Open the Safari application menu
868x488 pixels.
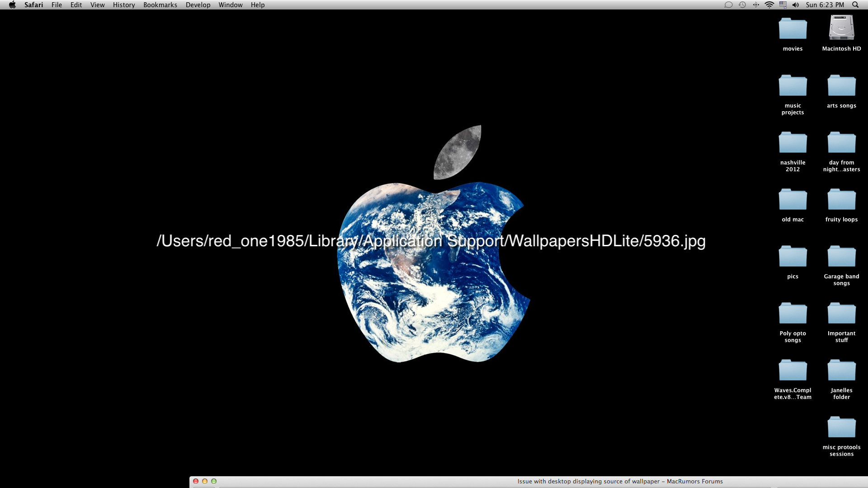point(33,5)
